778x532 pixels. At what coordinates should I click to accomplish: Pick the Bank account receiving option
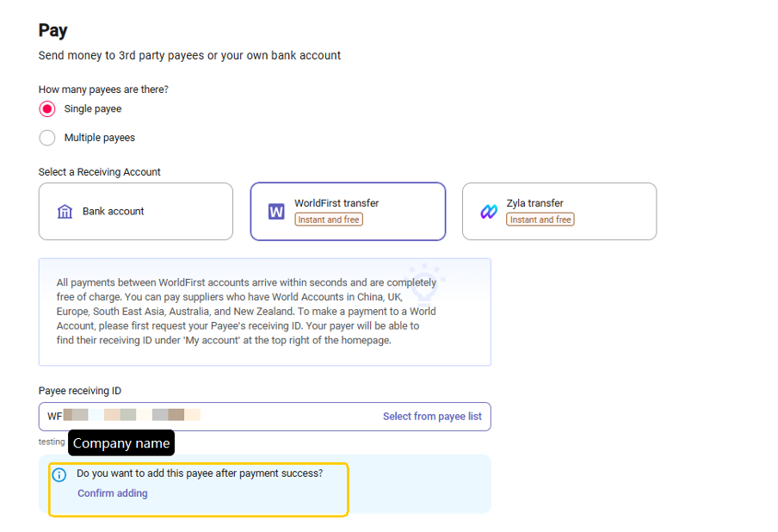(135, 212)
